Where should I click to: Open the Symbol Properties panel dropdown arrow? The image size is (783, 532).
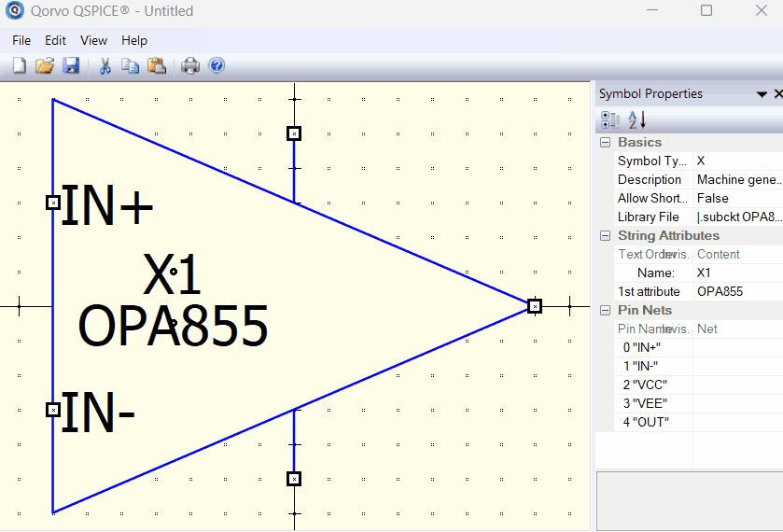point(762,94)
